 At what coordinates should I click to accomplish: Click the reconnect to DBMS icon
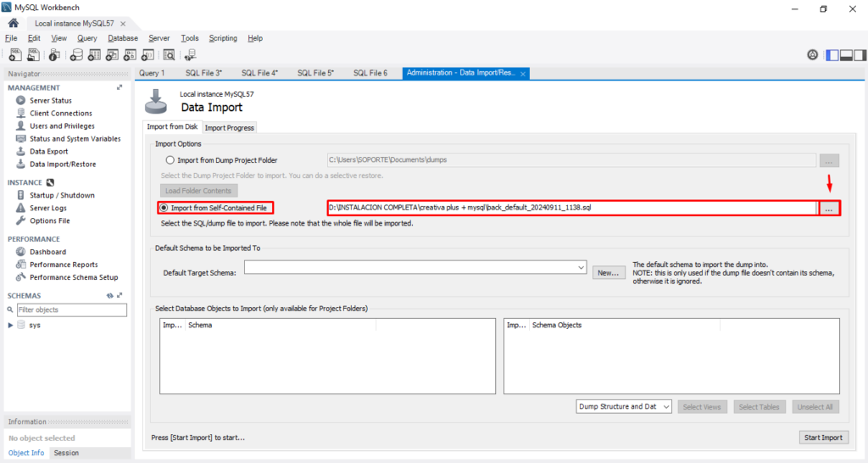point(191,55)
